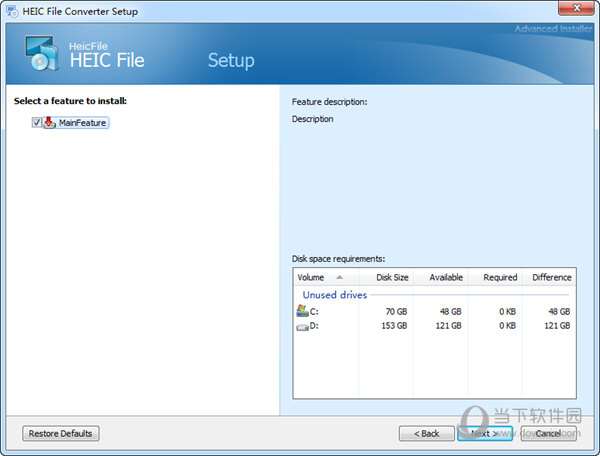
Task: Click the C: drive Windows icon
Action: (302, 311)
